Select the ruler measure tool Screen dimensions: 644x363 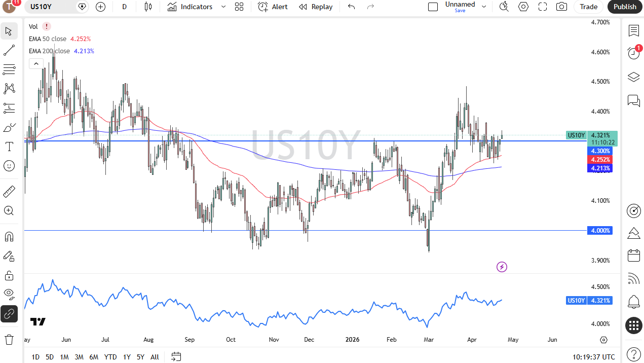[x=9, y=191]
